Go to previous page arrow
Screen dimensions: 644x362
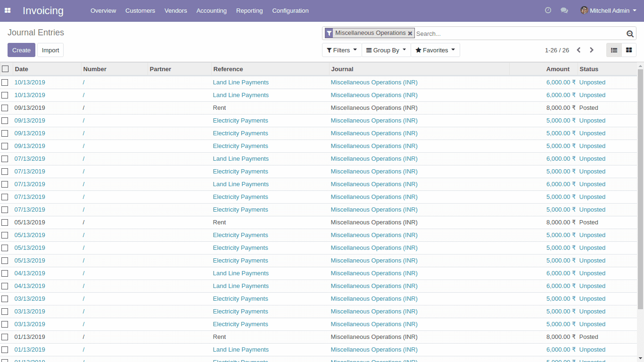click(x=579, y=50)
